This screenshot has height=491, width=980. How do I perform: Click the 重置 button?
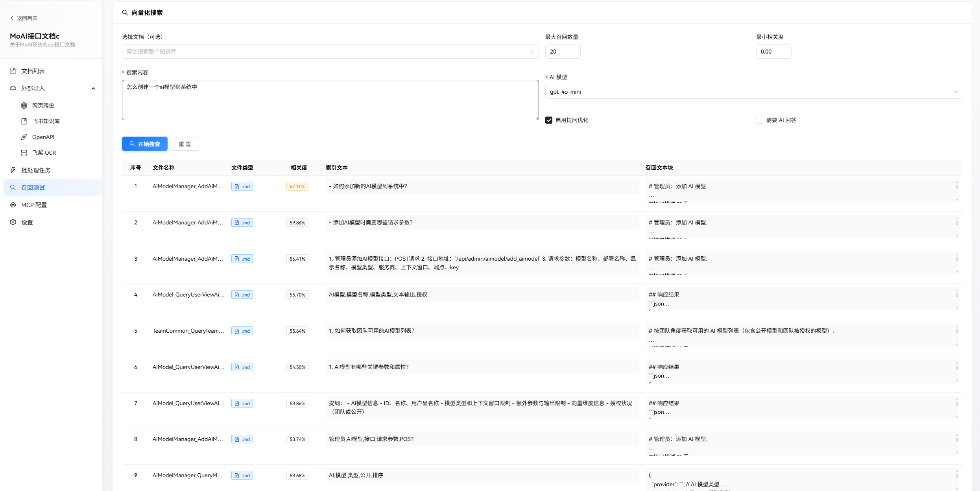coord(185,144)
